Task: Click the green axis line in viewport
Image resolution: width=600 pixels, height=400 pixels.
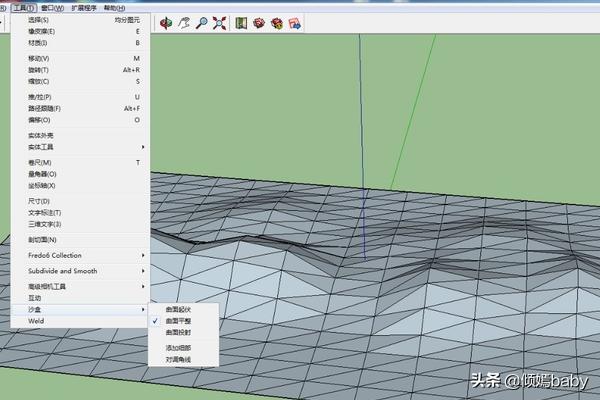Action: coord(413,111)
